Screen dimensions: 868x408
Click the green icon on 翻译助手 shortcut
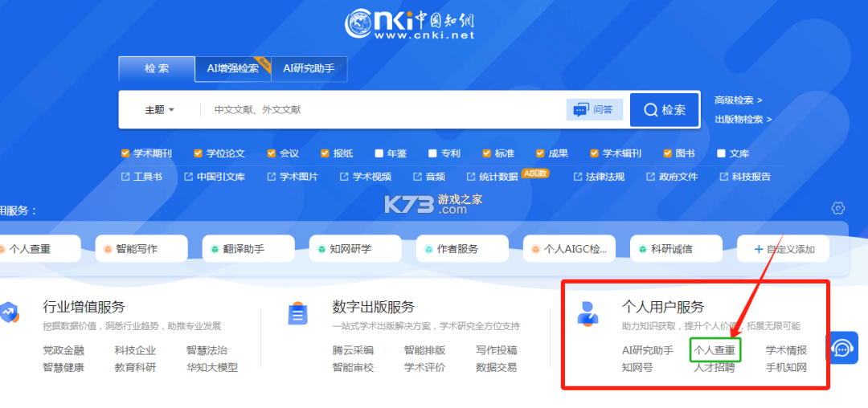point(215,249)
